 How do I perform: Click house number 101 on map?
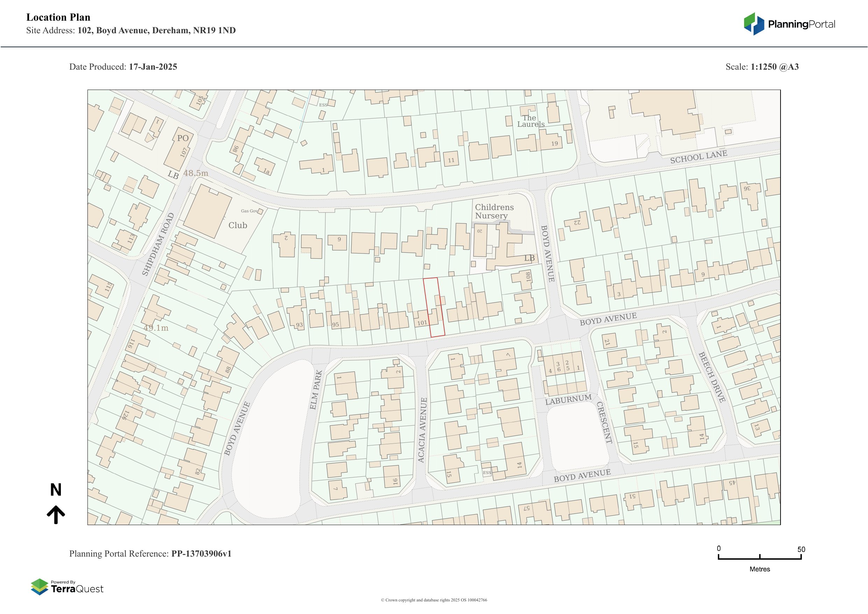coord(422,323)
